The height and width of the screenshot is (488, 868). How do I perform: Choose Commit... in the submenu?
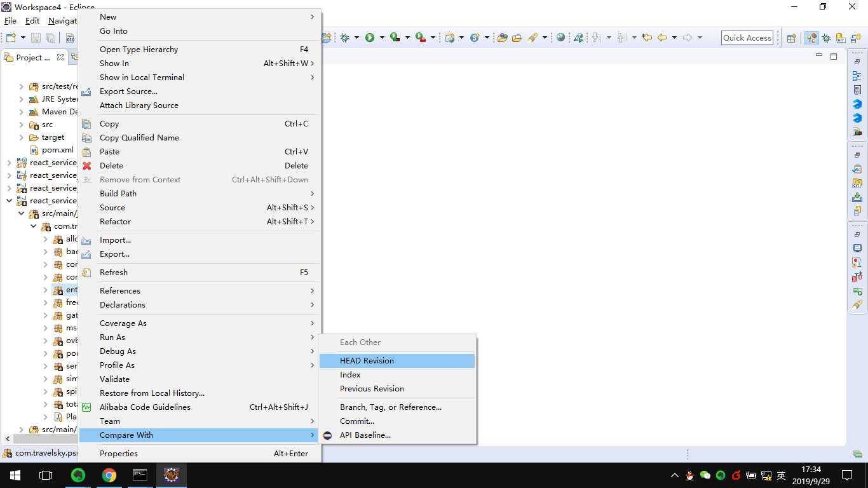(397, 421)
